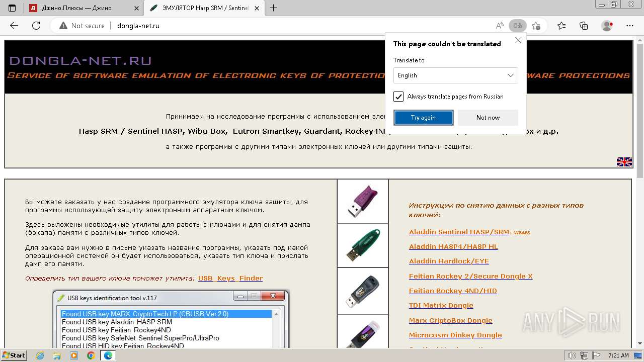Viewport: 644px width, 362px height.
Task: Click the Not now button
Action: tap(488, 118)
